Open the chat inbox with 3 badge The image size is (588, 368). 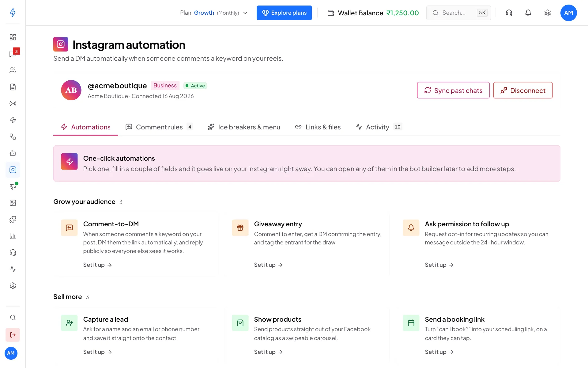(x=13, y=53)
